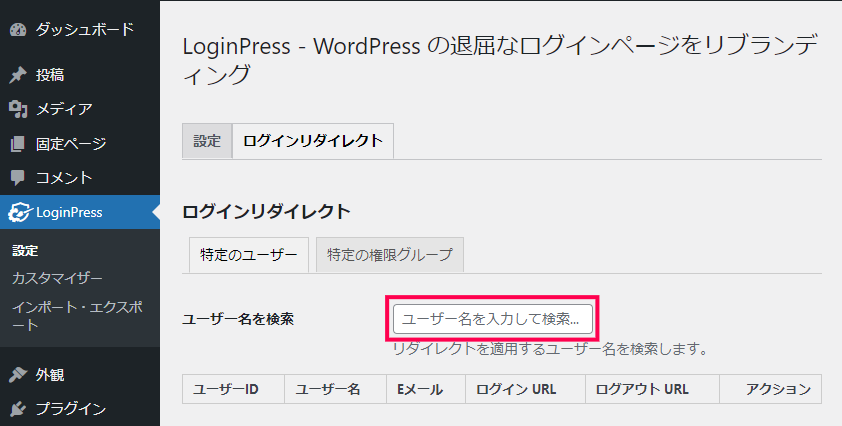Click the speech bubble icon beside コメント
Viewport: 842px width, 426px height.
[18, 178]
